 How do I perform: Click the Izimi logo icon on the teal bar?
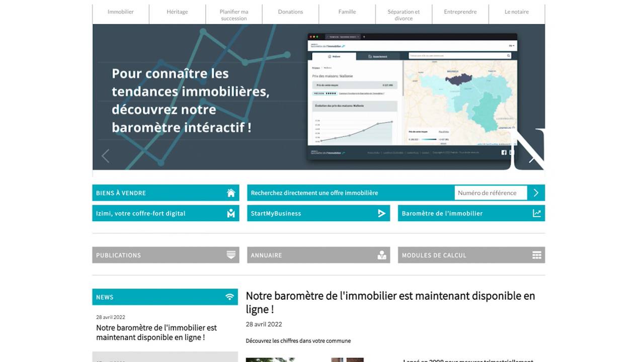[x=230, y=213]
